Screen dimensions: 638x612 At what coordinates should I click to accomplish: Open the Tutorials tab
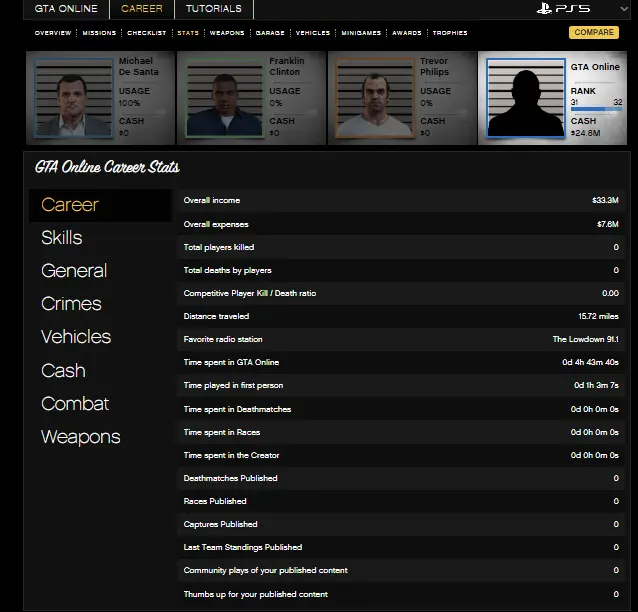pyautogui.click(x=213, y=9)
